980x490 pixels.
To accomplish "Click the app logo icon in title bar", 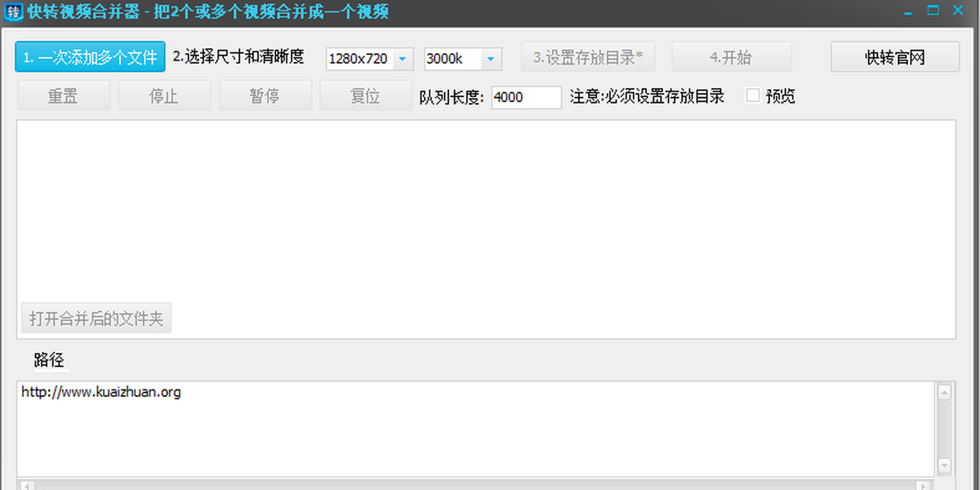I will [x=14, y=11].
